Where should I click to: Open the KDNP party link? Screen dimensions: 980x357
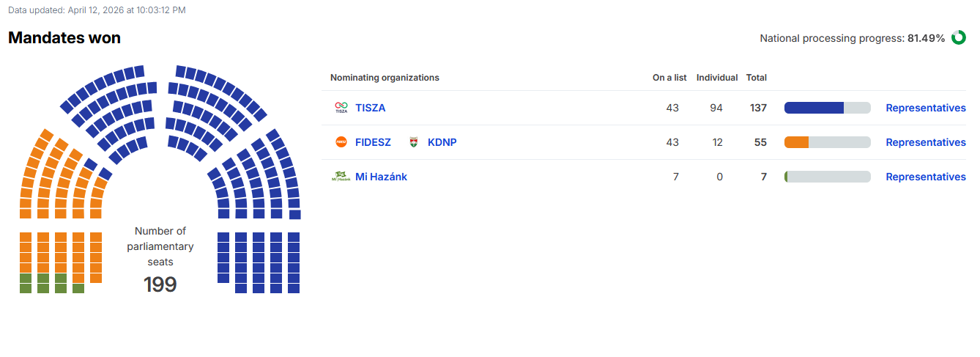(442, 142)
